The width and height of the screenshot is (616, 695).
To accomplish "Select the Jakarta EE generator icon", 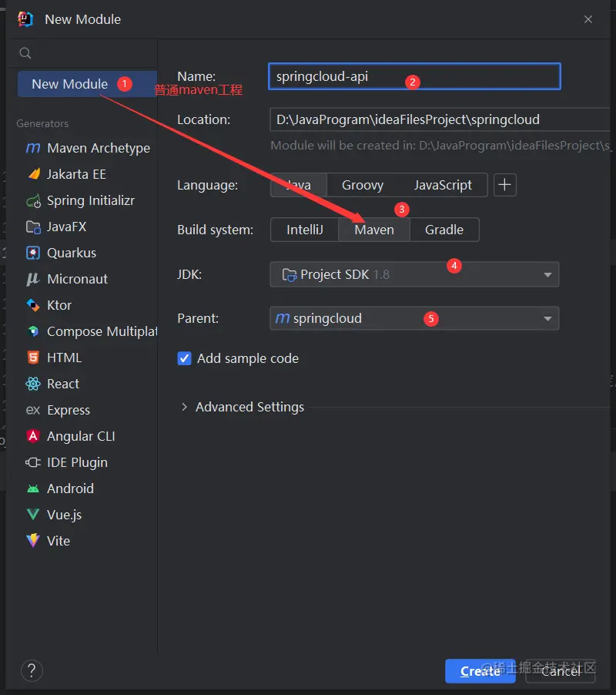I will tap(34, 174).
